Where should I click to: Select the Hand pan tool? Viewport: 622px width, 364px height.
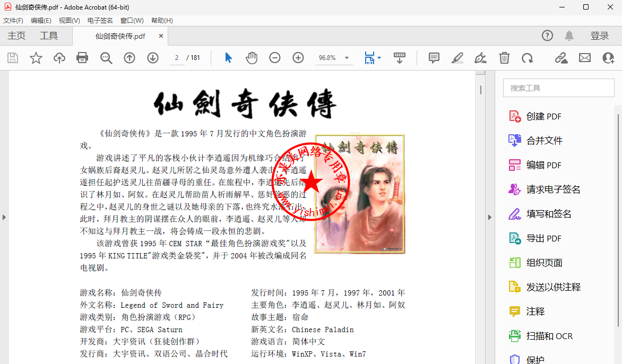click(252, 58)
